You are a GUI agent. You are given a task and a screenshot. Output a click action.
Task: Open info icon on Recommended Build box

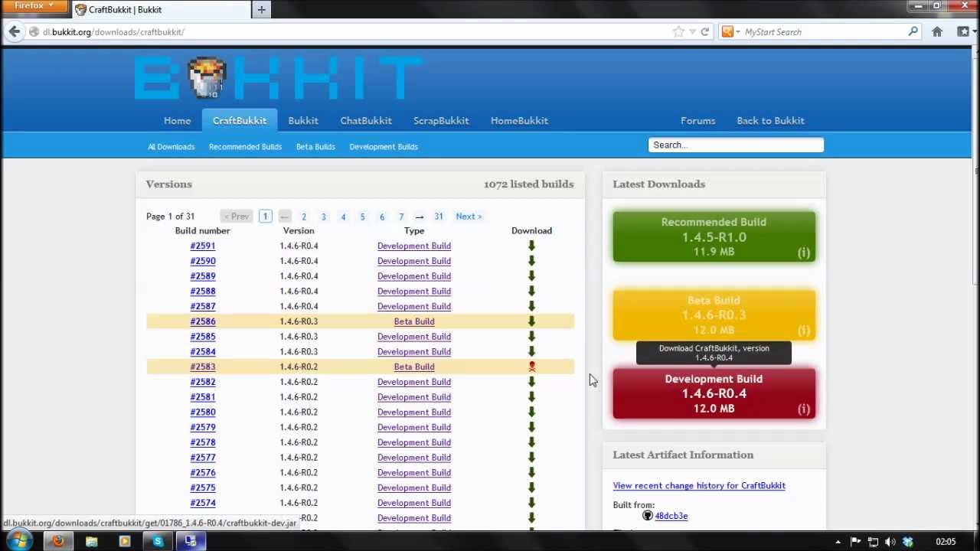coord(804,253)
